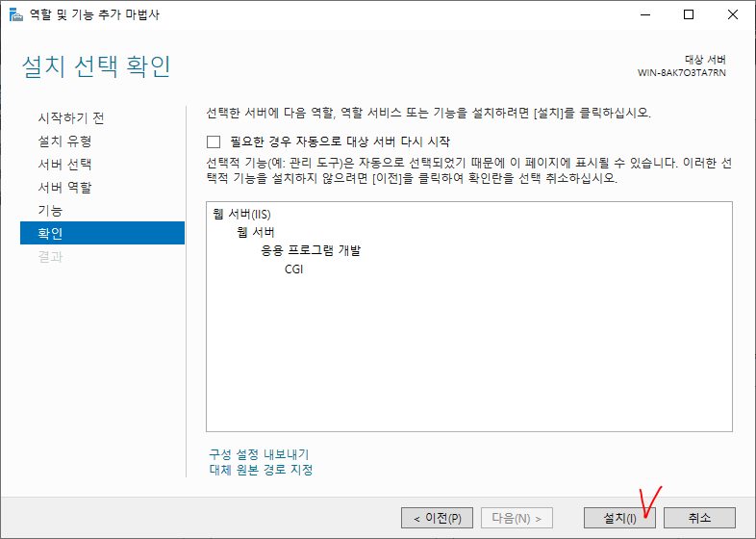Viewport: 756px width, 539px height.
Task: Click the 대상 서버 label
Action: click(x=705, y=60)
